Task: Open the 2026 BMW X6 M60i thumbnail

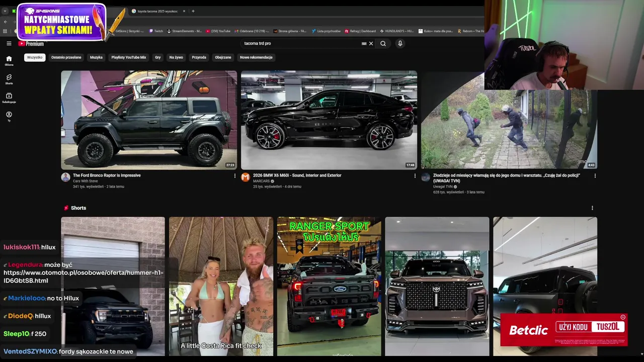Action: click(x=329, y=120)
